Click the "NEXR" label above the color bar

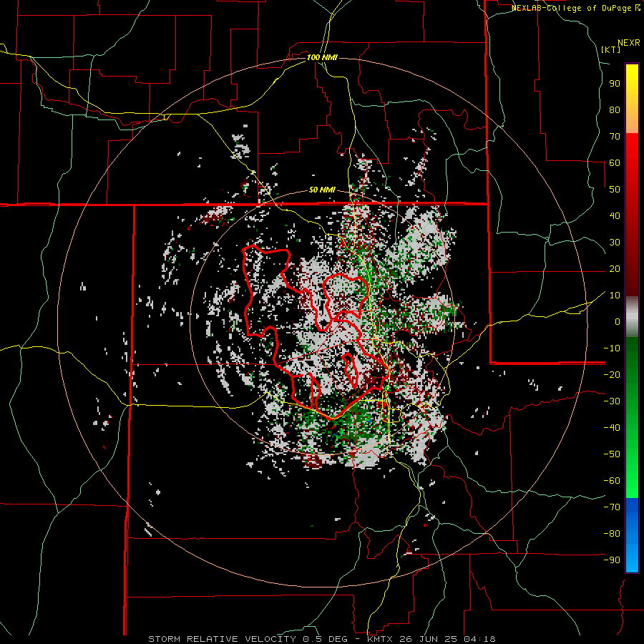(x=628, y=43)
